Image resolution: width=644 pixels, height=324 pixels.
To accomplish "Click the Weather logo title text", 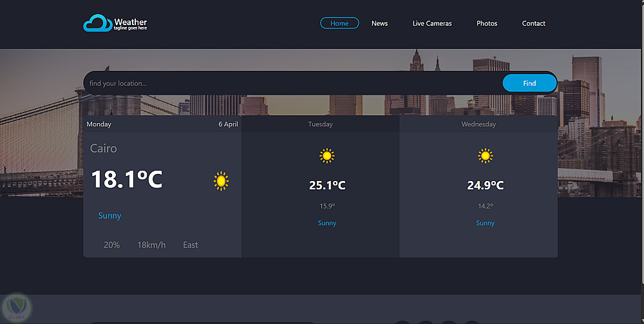I will coord(131,22).
